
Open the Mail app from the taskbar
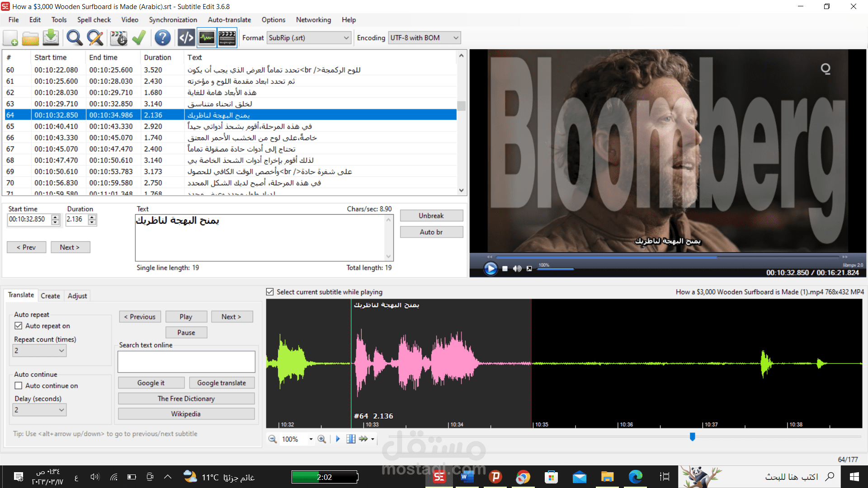coord(579,477)
